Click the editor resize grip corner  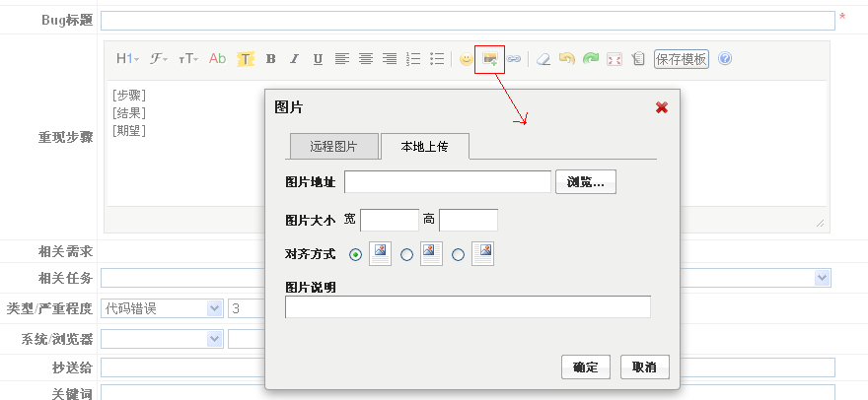click(x=821, y=223)
